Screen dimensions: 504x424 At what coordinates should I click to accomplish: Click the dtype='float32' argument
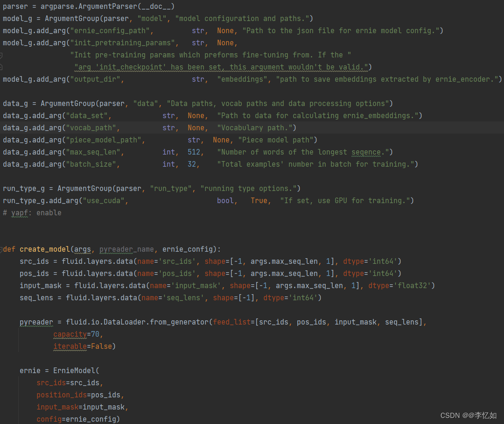click(399, 286)
